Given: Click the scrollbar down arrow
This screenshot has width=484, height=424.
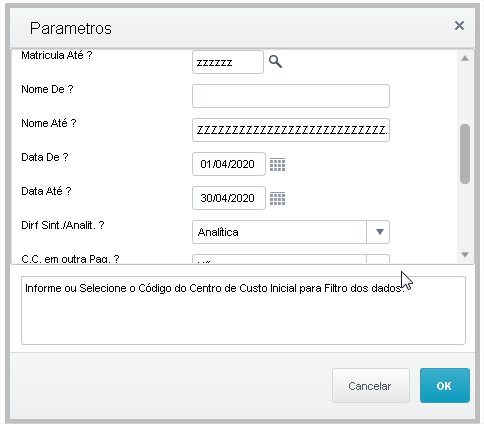Looking at the screenshot, I should tap(465, 255).
